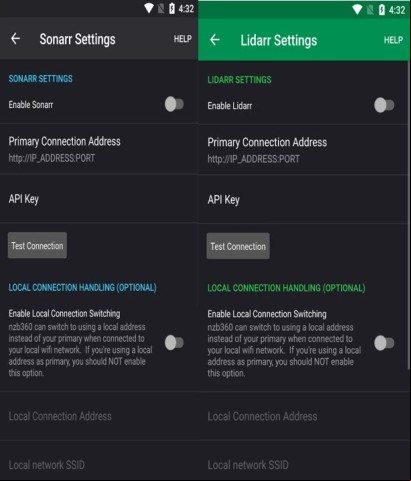Tap Wi-Fi icon in Sonarr status bar
The width and height of the screenshot is (411, 481).
(149, 8)
